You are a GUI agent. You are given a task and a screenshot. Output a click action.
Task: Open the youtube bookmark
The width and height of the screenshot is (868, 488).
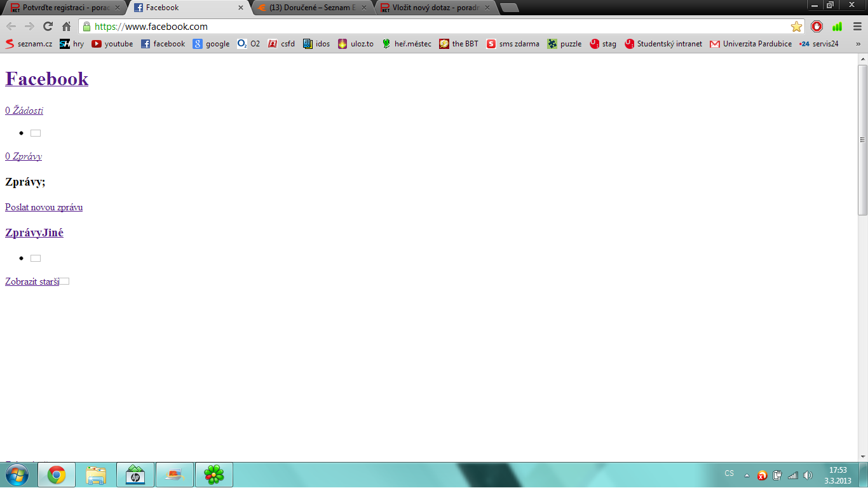112,44
